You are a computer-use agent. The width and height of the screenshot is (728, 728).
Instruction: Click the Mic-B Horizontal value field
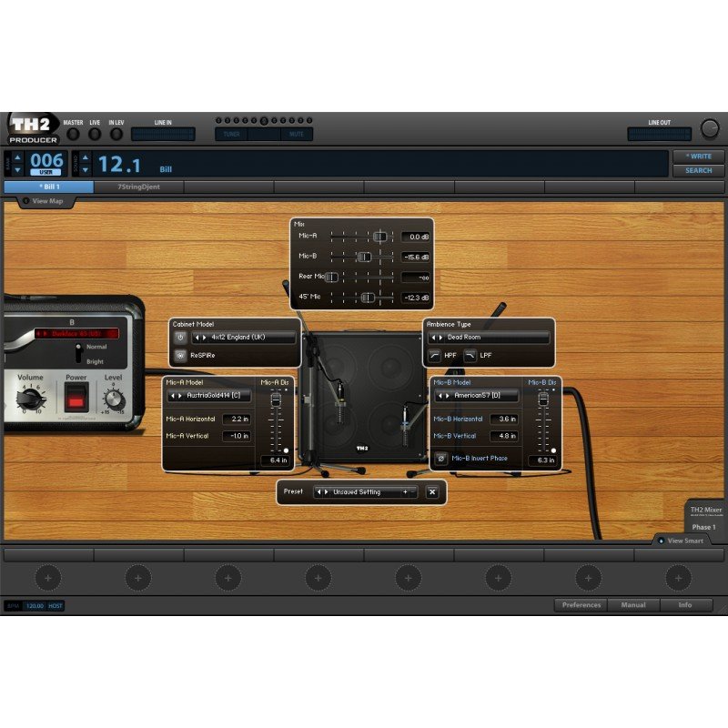pos(504,419)
